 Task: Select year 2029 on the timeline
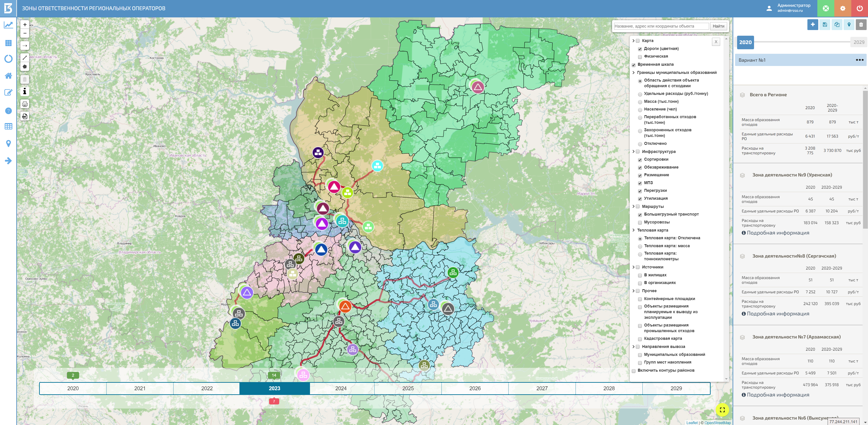coord(676,388)
